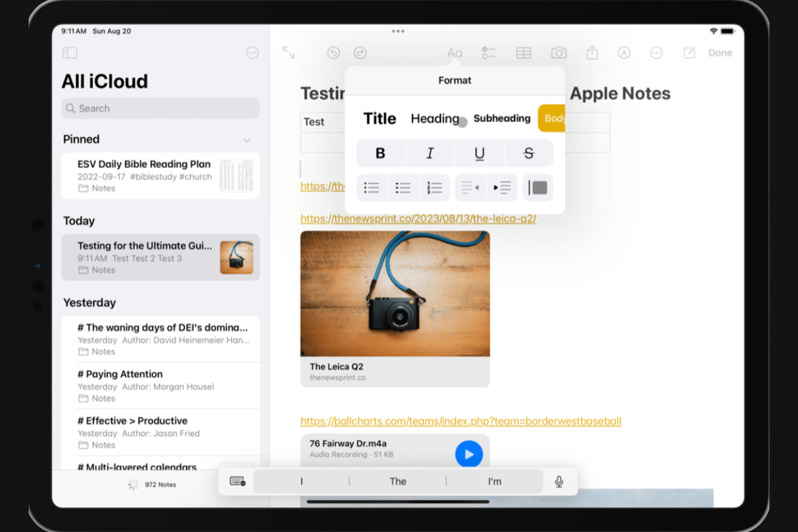Click the Apple Notes title text
This screenshot has height=532, width=798.
pyautogui.click(x=620, y=93)
